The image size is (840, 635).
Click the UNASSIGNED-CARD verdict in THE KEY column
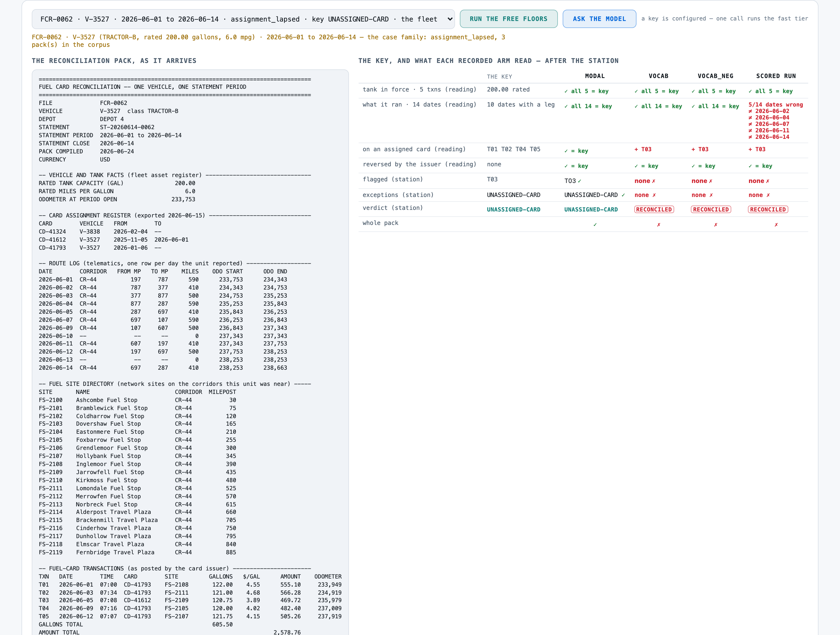[513, 210]
